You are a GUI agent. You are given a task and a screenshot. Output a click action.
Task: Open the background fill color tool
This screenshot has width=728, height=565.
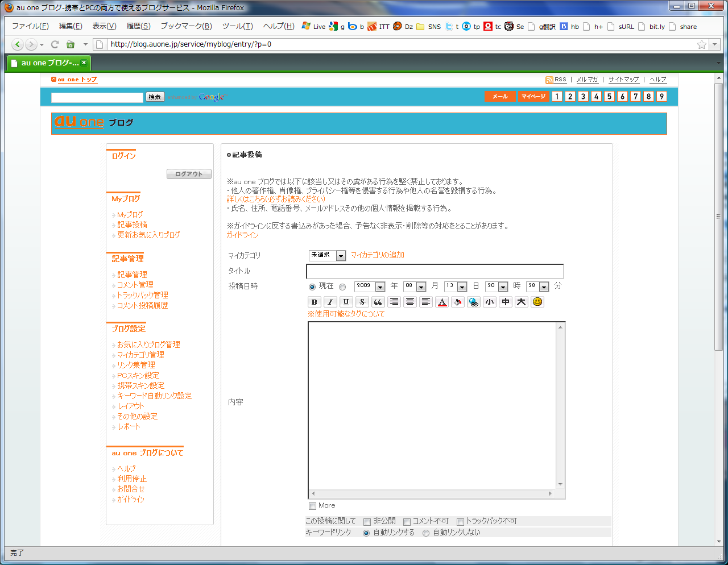pyautogui.click(x=458, y=302)
